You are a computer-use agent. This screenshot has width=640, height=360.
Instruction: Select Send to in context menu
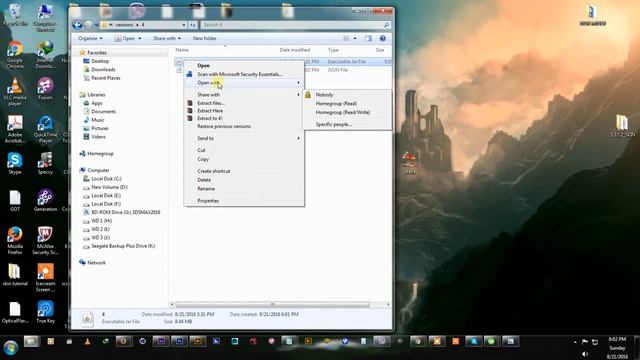coord(205,138)
